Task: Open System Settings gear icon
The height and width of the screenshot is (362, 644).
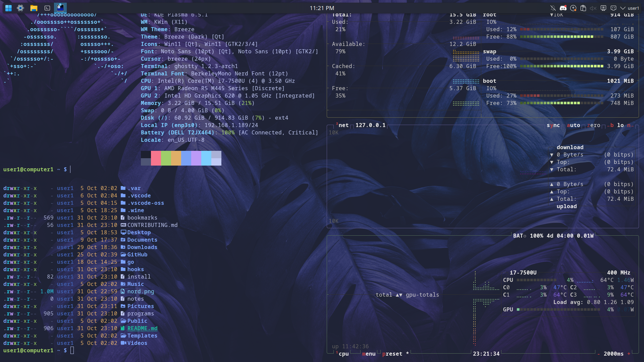Action: (x=20, y=8)
